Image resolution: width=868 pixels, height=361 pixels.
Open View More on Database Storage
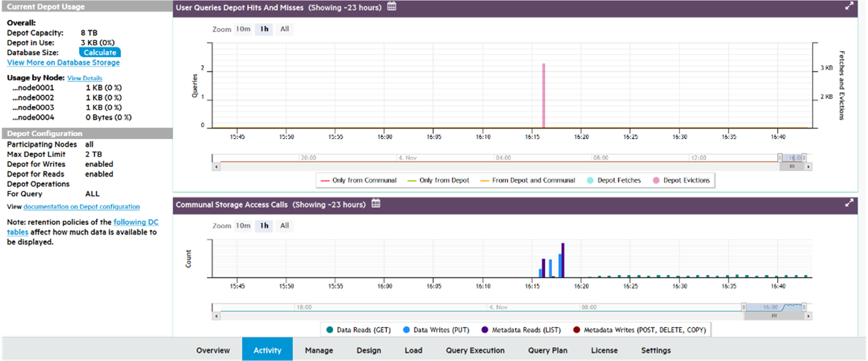(x=63, y=63)
